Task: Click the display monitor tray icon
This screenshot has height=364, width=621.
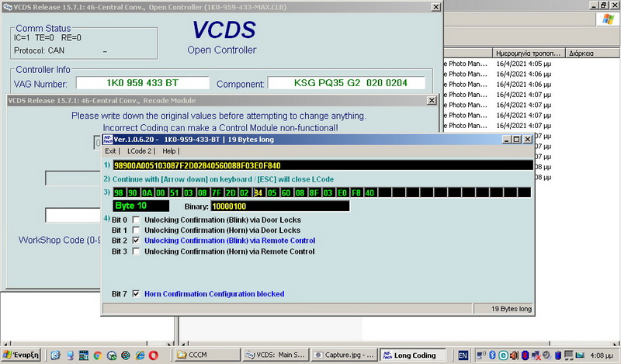Action: (x=569, y=355)
